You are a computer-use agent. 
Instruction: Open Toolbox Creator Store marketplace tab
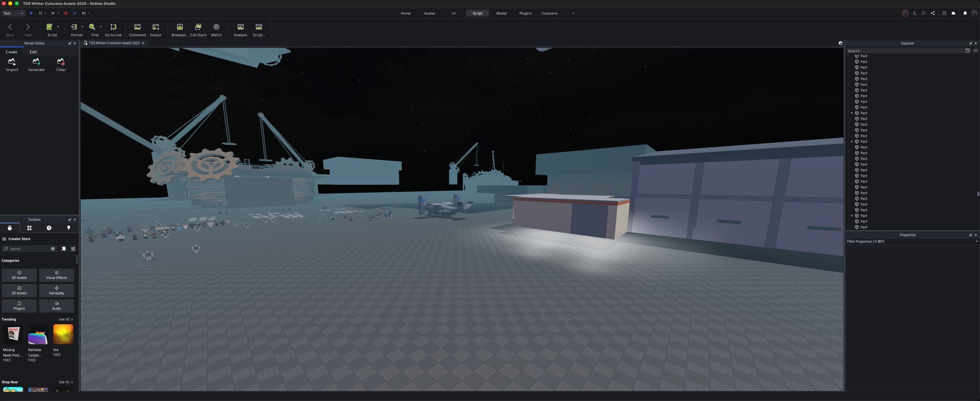10,228
